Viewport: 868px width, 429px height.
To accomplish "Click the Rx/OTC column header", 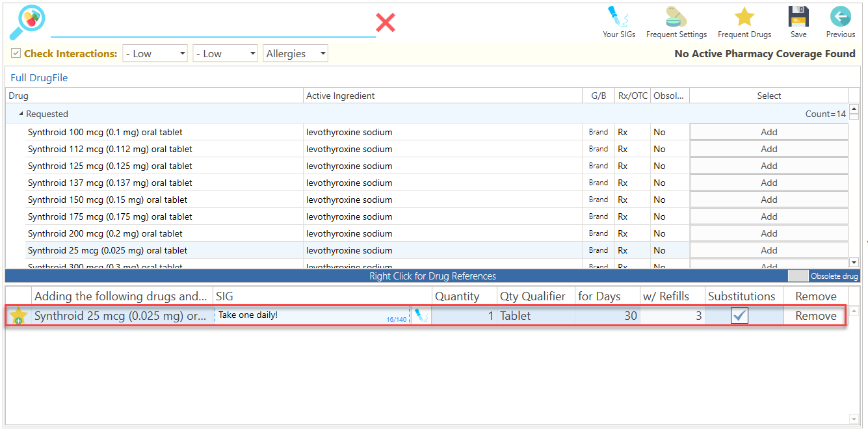I will 633,96.
